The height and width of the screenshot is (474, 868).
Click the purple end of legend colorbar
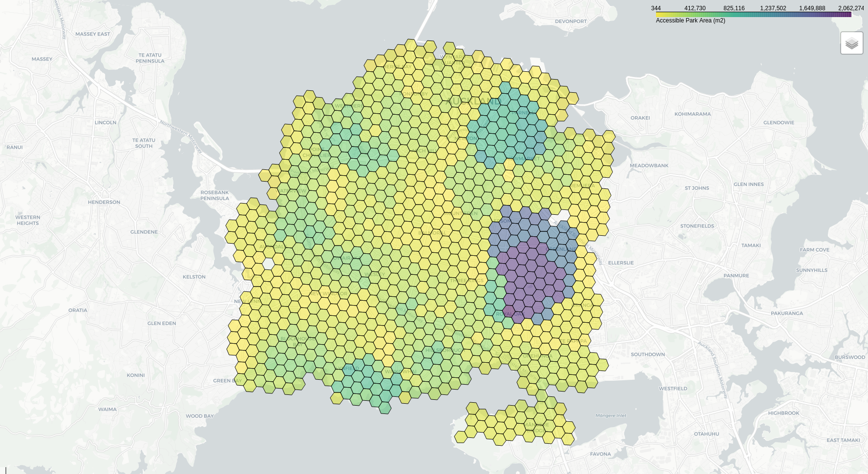pos(848,15)
